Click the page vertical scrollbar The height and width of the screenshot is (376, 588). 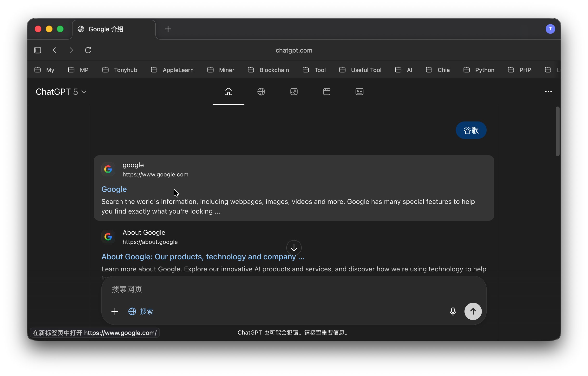coord(557,132)
